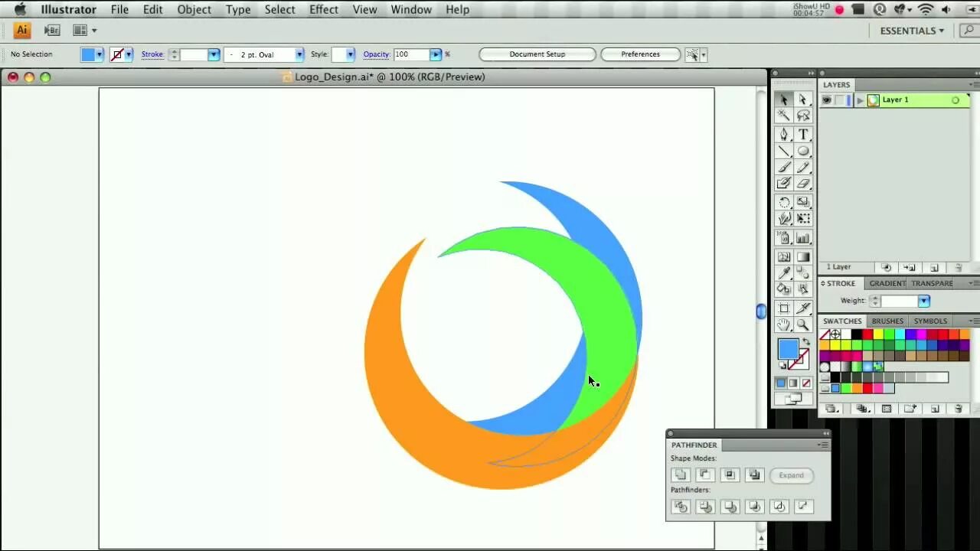Open Opacity value dropdown arrow
The image size is (980, 551).
click(436, 54)
